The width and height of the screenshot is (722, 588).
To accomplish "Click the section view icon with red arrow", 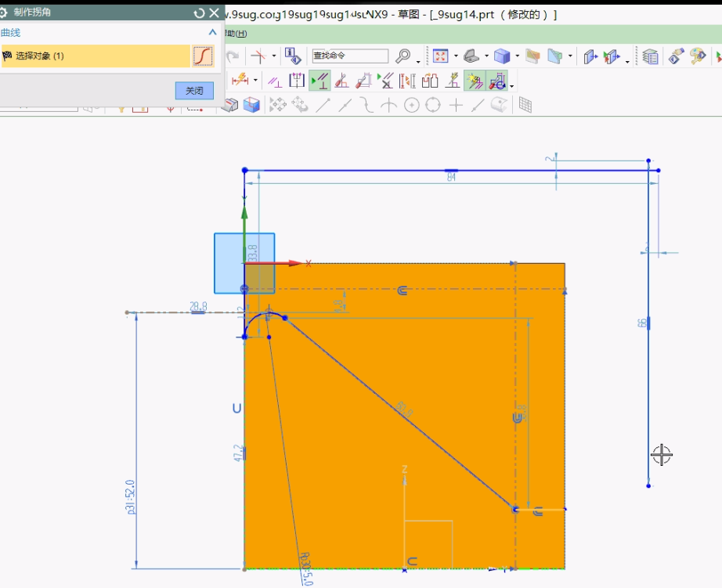I will 612,56.
